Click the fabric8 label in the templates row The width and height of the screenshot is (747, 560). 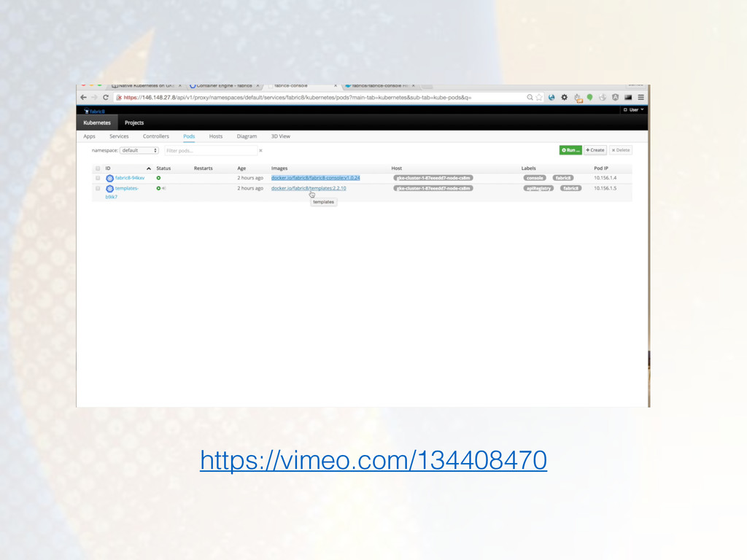pos(570,189)
